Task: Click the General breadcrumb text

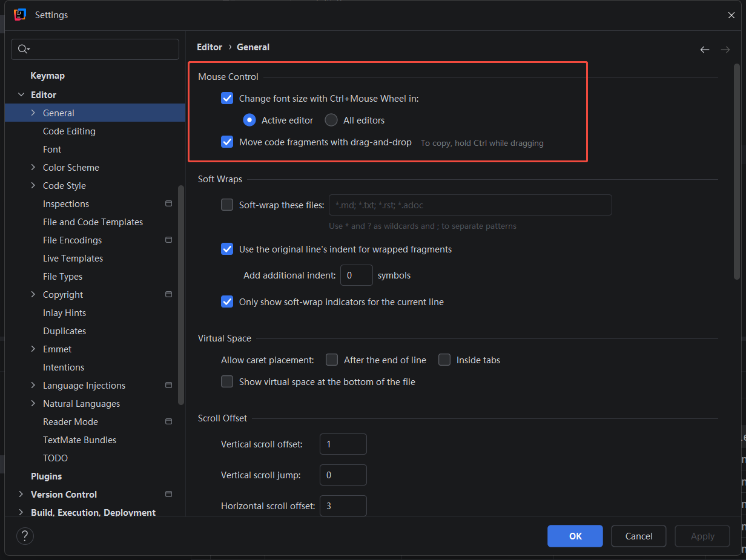Action: (253, 47)
